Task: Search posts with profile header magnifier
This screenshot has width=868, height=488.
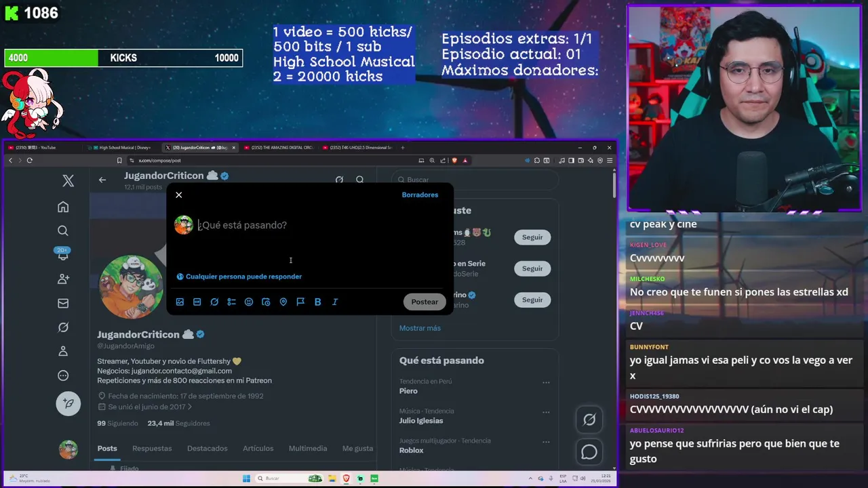Action: pyautogui.click(x=360, y=180)
